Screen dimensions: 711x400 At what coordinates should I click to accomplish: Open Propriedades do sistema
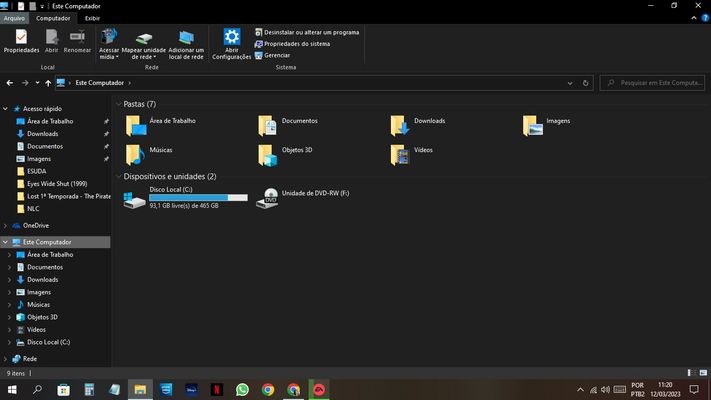coord(292,44)
